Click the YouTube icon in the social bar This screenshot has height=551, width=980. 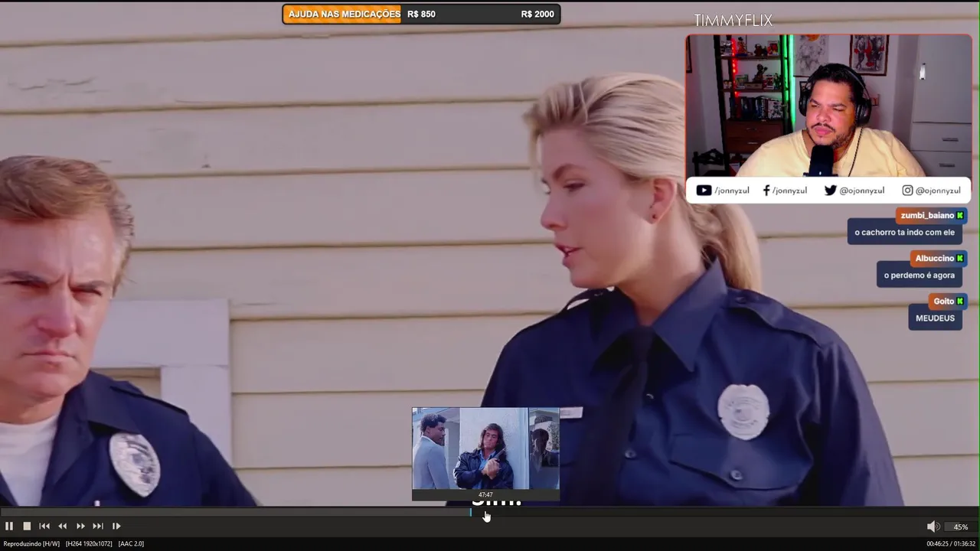coord(704,191)
